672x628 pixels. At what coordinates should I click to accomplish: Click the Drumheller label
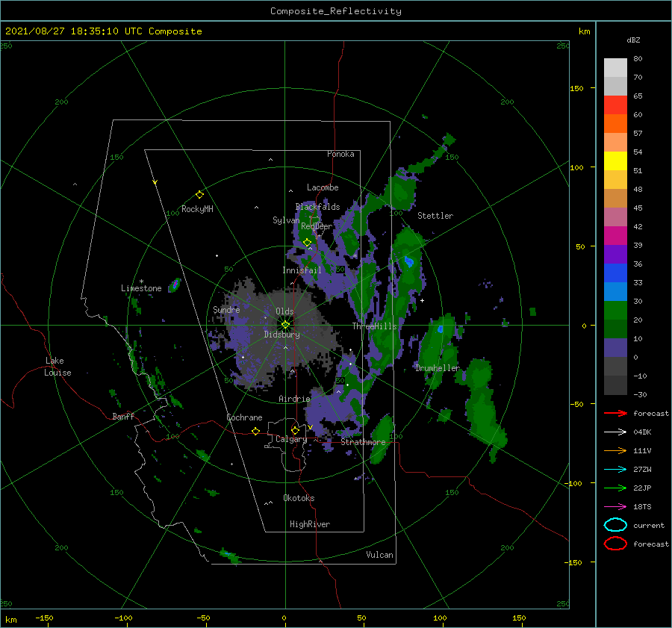(x=438, y=368)
